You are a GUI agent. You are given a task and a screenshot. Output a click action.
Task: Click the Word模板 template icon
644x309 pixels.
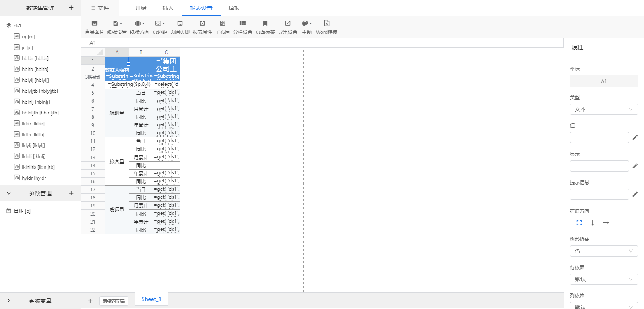[326, 24]
